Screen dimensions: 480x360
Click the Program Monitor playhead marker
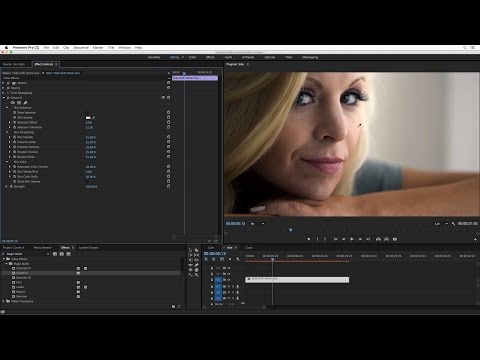(291, 230)
